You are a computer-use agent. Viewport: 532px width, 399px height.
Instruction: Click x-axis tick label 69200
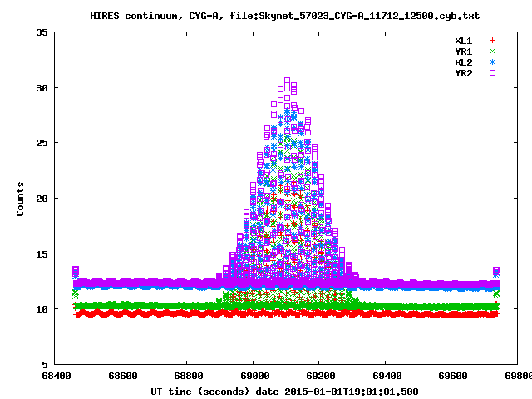[x=321, y=376]
